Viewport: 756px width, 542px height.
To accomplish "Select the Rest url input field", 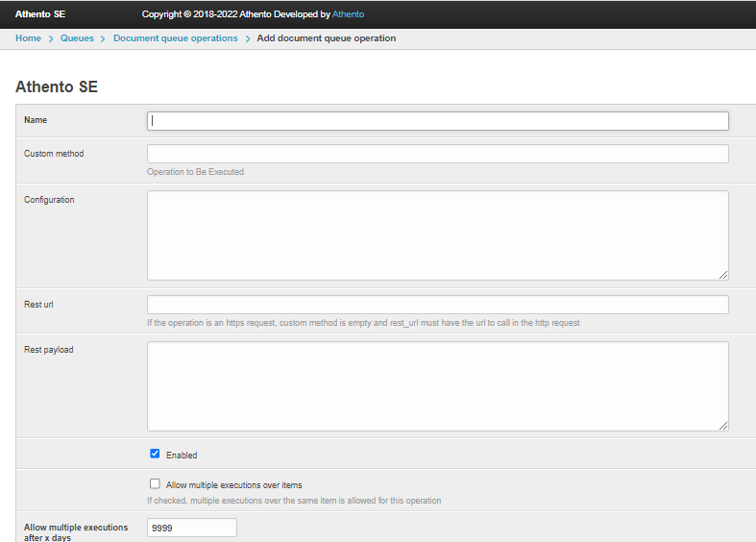I will [437, 305].
